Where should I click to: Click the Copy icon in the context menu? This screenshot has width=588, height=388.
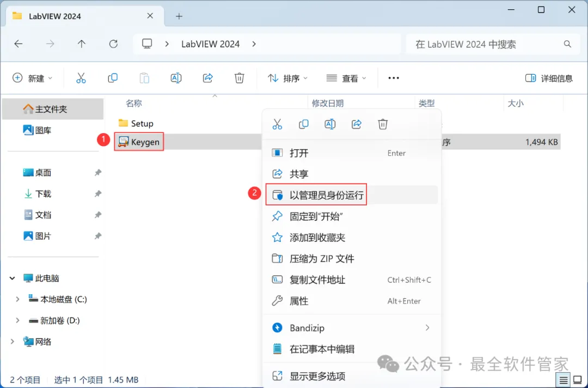click(303, 124)
